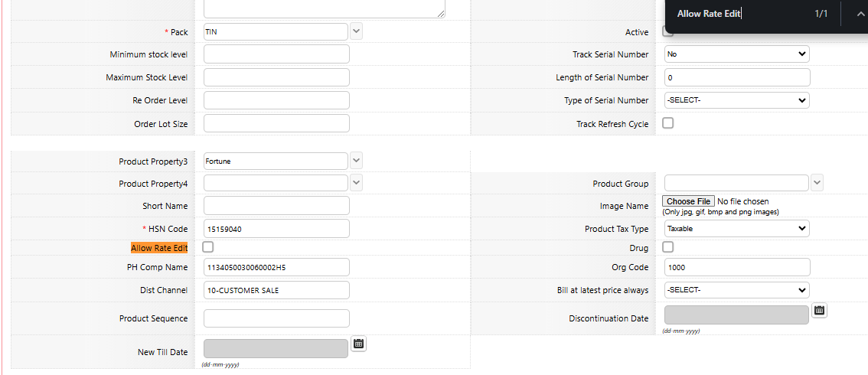Click the image format hint text
The height and width of the screenshot is (375, 868).
tap(720, 212)
